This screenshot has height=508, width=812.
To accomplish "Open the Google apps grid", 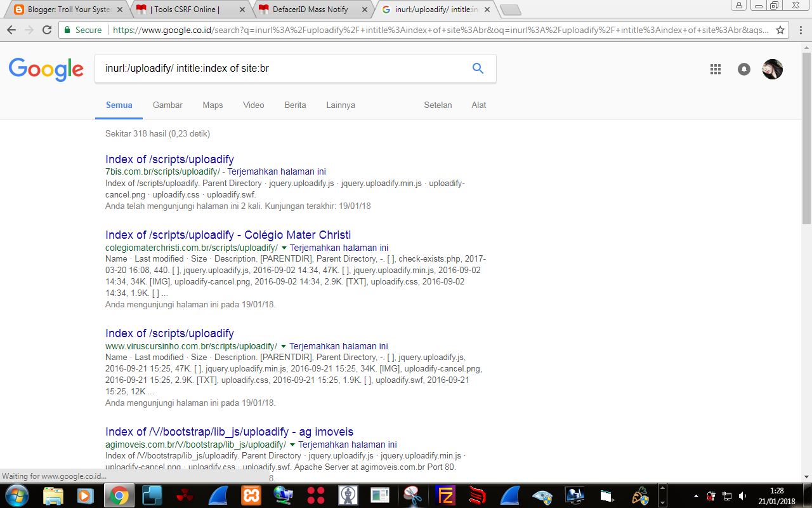I will pos(716,69).
